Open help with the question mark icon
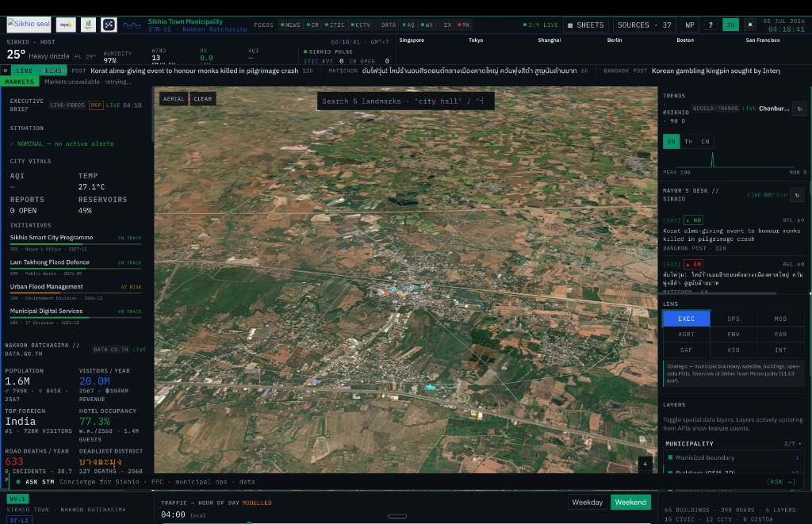This screenshot has width=812, height=524. pos(710,25)
